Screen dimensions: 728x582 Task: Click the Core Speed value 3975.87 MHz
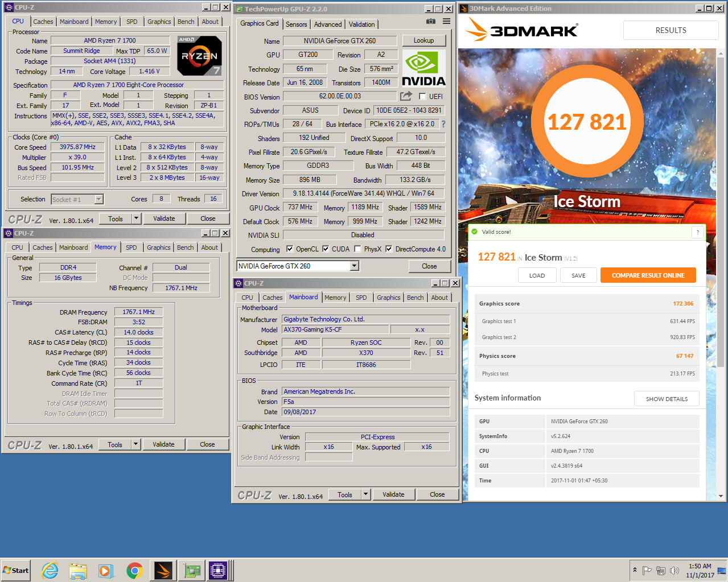(x=77, y=147)
